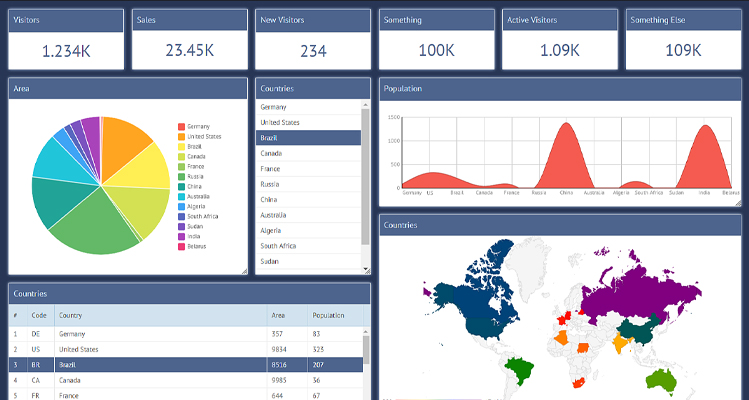Image resolution: width=749 pixels, height=400 pixels.
Task: Open the New Visitors 234 card
Action: [x=313, y=40]
